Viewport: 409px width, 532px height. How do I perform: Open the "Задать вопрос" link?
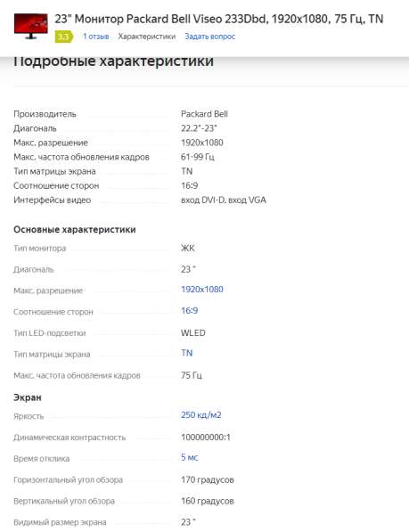tap(210, 37)
